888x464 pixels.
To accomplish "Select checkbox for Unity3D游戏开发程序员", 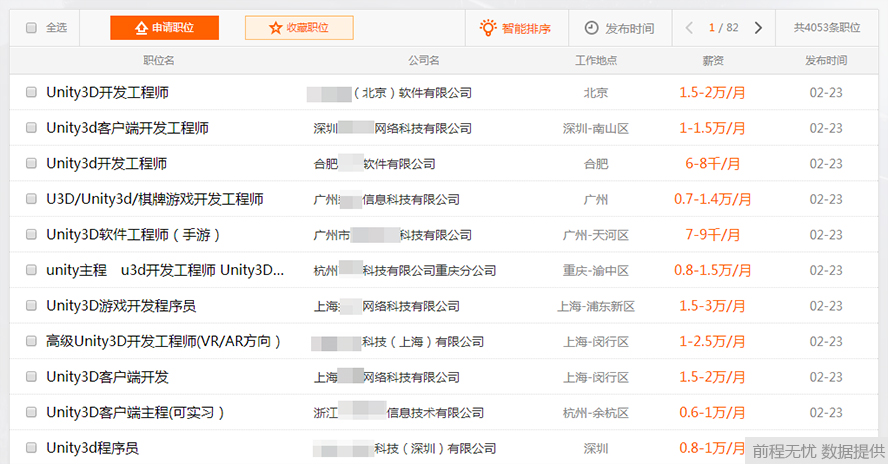I will [x=31, y=306].
